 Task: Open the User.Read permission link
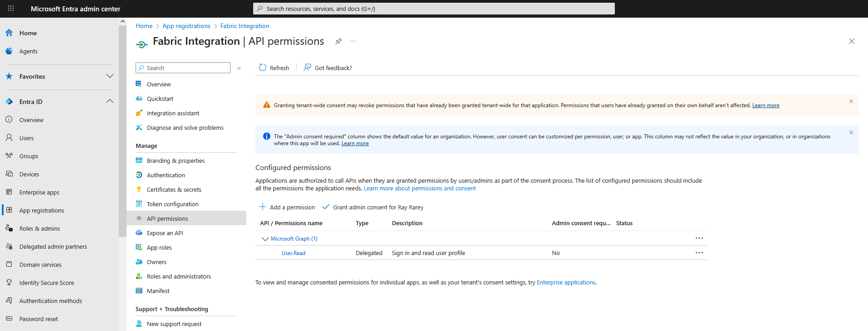(293, 253)
